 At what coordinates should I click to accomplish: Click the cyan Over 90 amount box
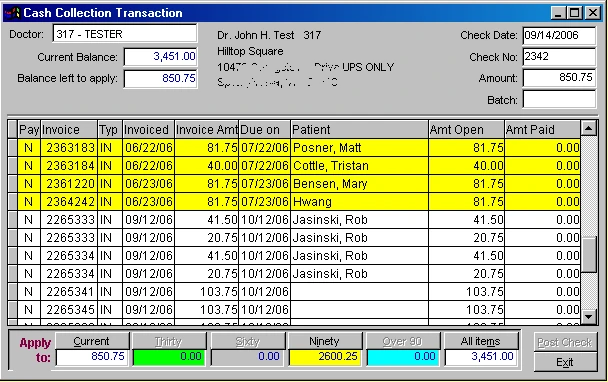(x=403, y=357)
